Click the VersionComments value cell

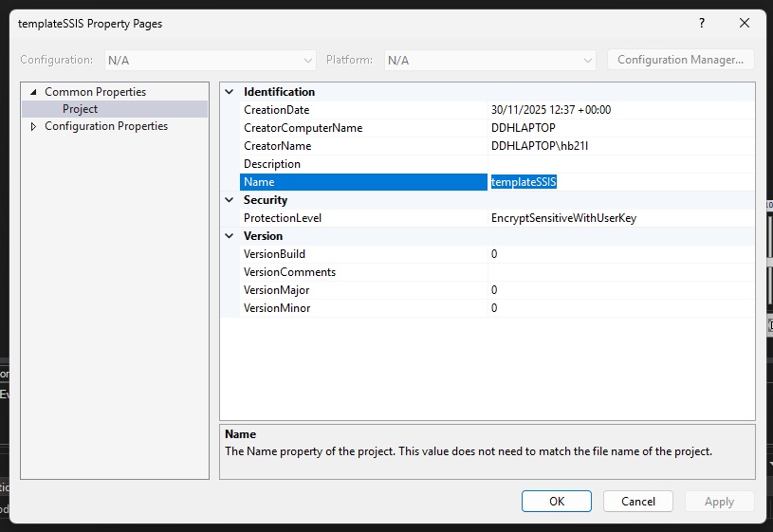point(620,272)
